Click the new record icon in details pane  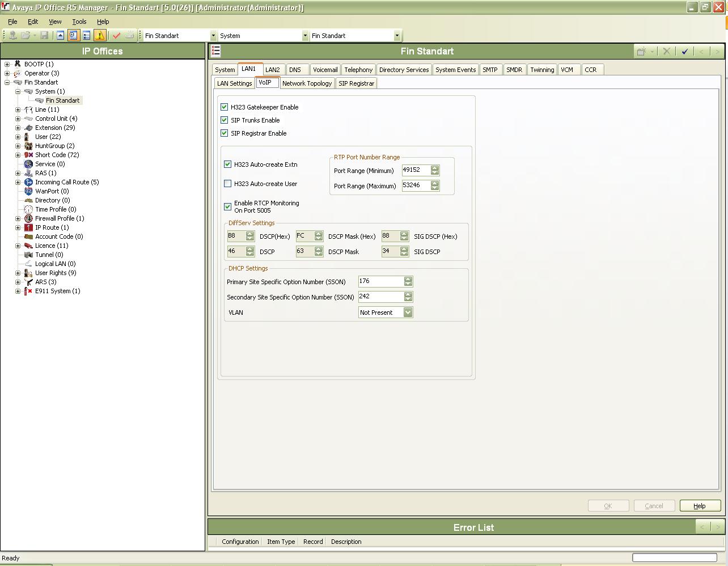641,51
